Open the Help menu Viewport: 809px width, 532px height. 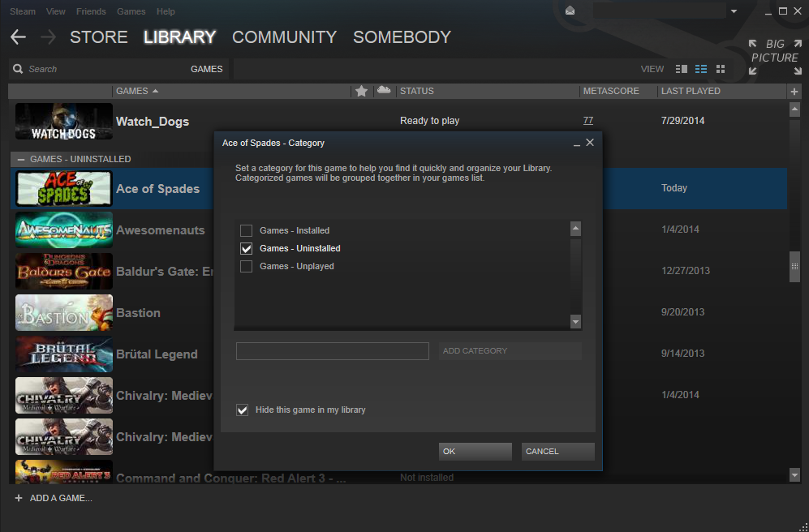coord(166,11)
